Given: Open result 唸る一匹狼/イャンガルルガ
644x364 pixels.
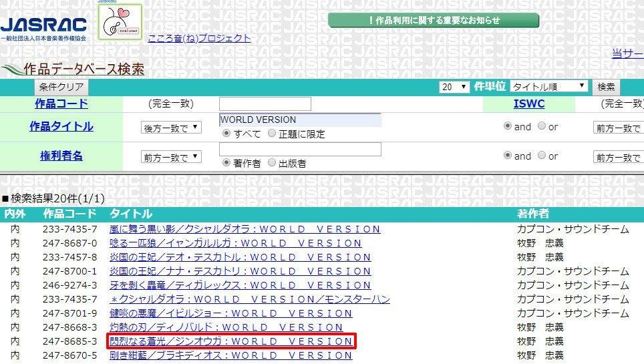Looking at the screenshot, I should [x=235, y=243].
